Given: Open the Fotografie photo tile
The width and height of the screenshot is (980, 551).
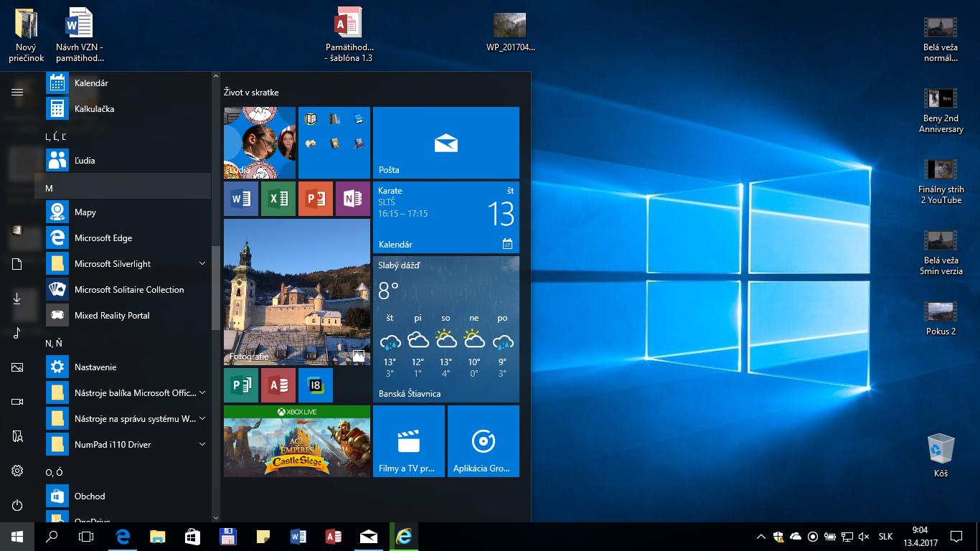Looking at the screenshot, I should 296,292.
